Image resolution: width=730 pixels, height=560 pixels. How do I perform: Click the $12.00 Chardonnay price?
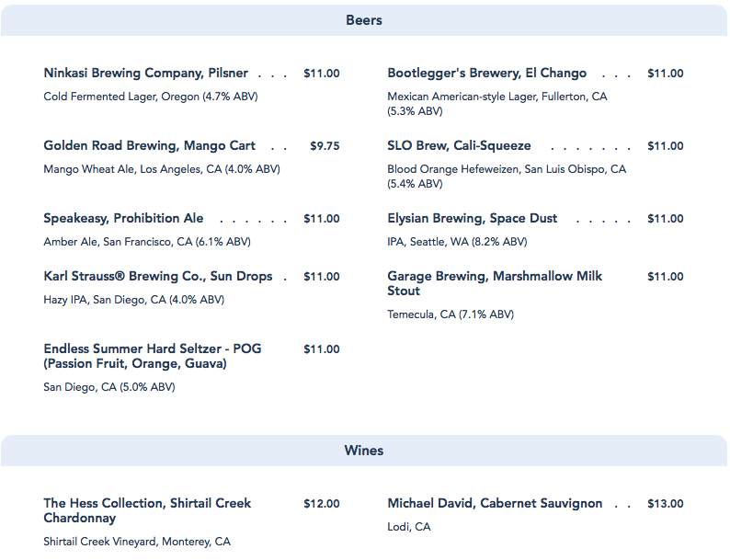[x=321, y=504]
